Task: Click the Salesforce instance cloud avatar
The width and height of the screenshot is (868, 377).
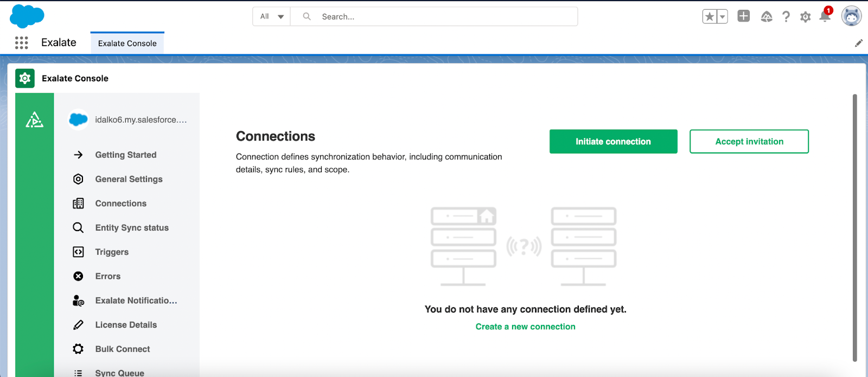Action: click(x=79, y=119)
